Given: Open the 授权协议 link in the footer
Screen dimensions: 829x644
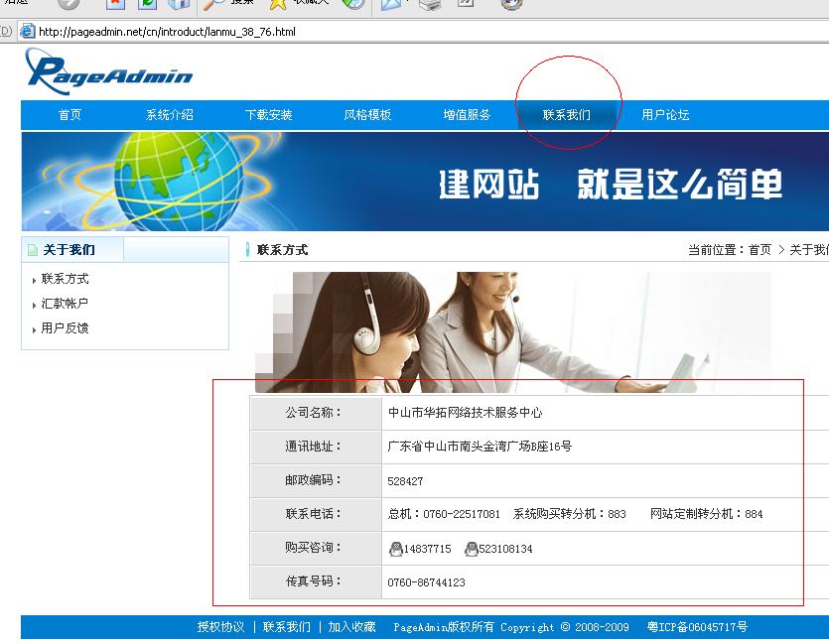Looking at the screenshot, I should pyautogui.click(x=220, y=627).
